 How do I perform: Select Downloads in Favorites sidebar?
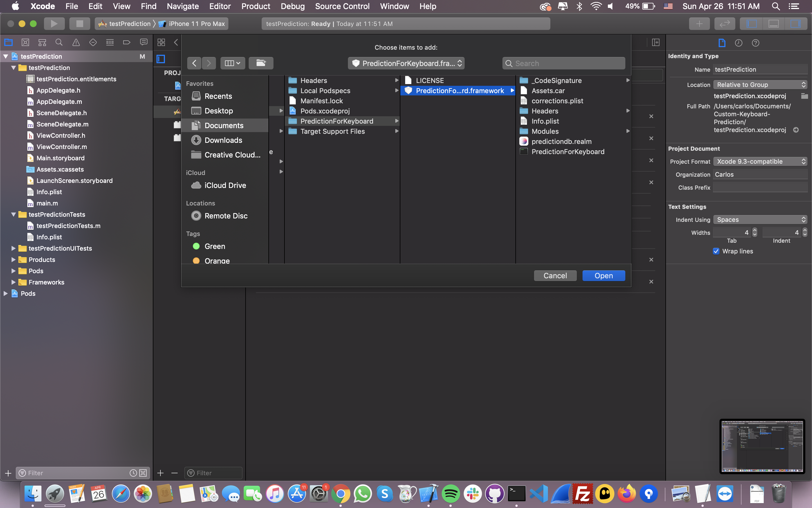[225, 140]
